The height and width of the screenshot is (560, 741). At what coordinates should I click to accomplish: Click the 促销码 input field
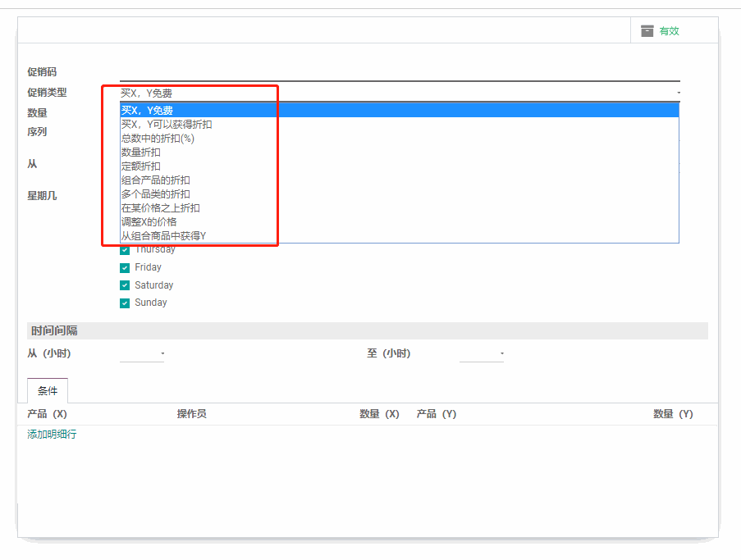[400, 72]
